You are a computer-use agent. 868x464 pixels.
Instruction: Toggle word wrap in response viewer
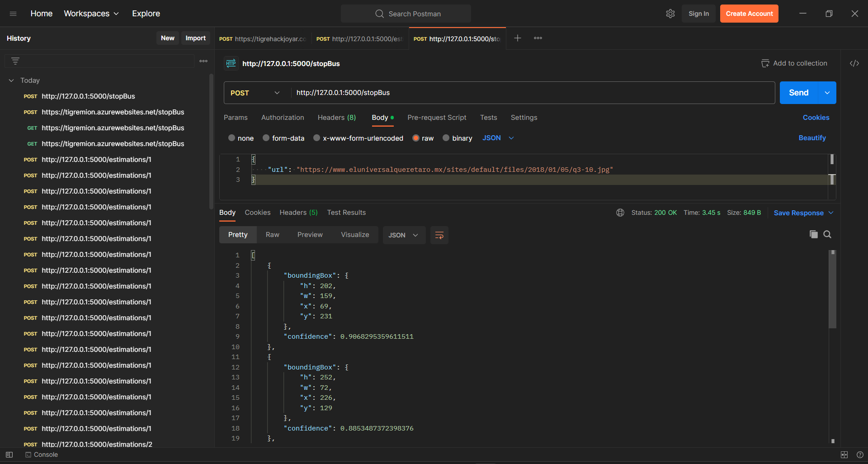(439, 235)
